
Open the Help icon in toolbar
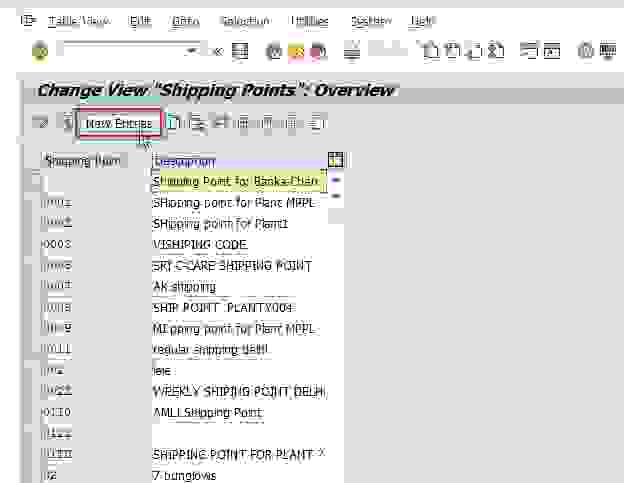click(x=586, y=51)
